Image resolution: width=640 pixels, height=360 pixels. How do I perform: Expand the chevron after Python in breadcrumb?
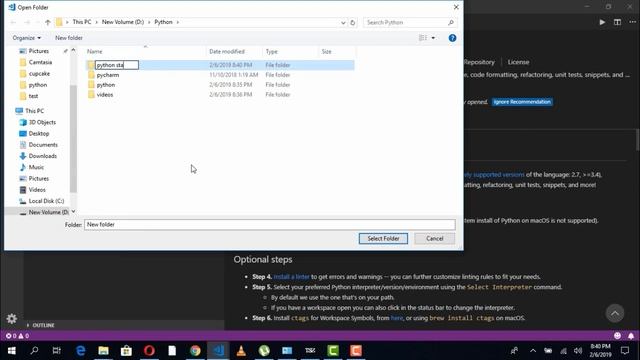[178, 22]
